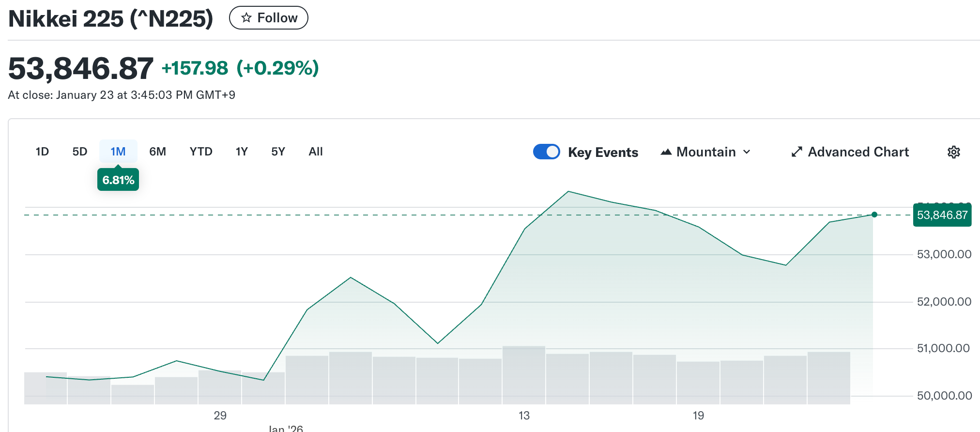The width and height of the screenshot is (980, 432).
Task: Click the 53,846.87 price label on axis
Action: coord(942,215)
